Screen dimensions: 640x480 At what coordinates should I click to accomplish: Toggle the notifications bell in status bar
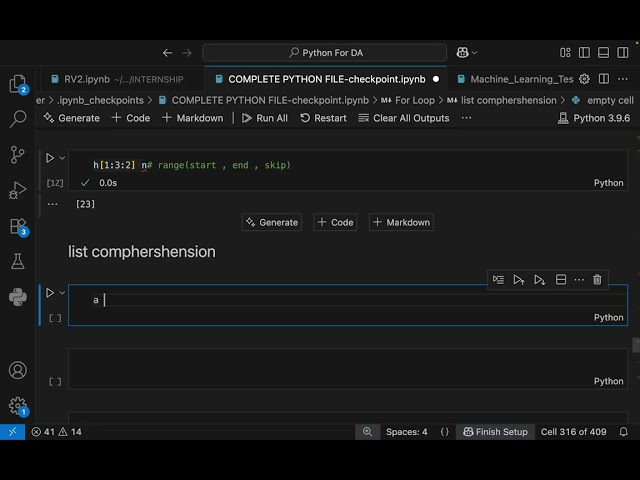(x=626, y=432)
